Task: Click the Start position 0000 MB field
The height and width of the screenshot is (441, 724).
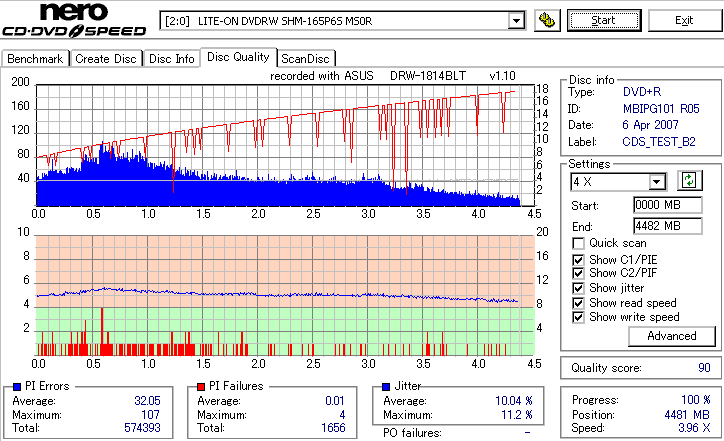Action: tap(668, 205)
